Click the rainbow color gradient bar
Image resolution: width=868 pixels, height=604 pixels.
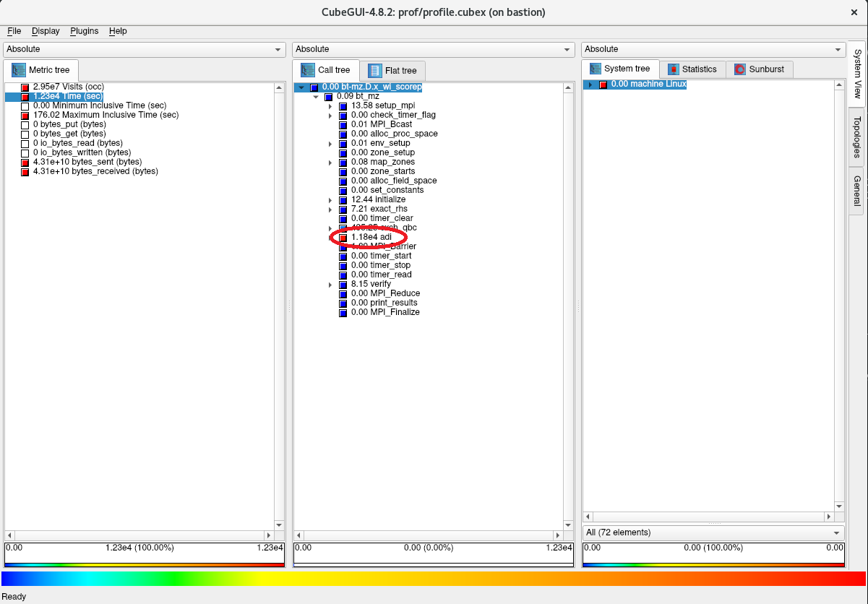point(434,579)
